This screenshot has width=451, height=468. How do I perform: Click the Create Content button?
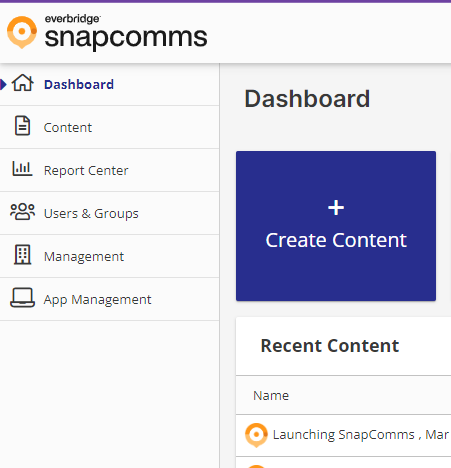tap(336, 226)
